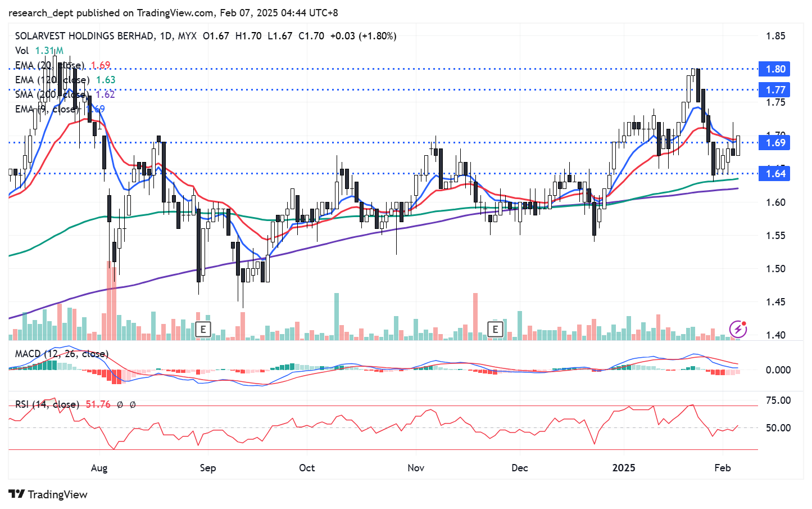Viewport: 812px width, 509px height.
Task: Click the Vol 1.31M indicator label
Action: coord(39,51)
